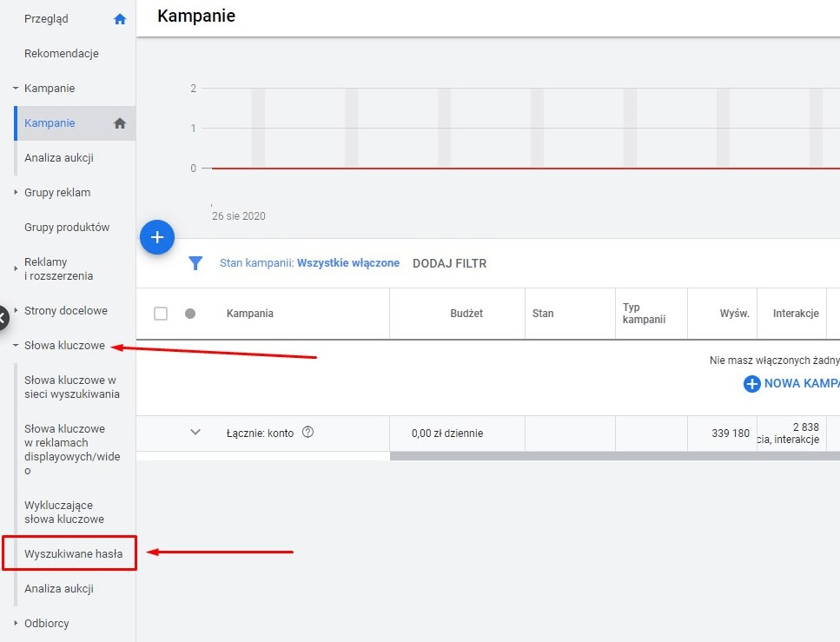
Task: Open Wykluczające słowa kluczowe page
Action: pyautogui.click(x=64, y=513)
